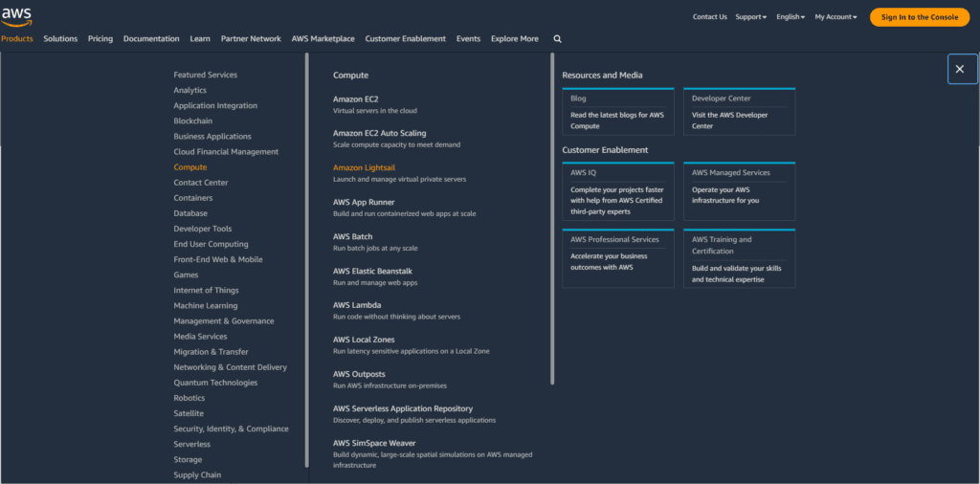Screen dimensions: 980x484
Task: Open Supply Chain category
Action: click(x=197, y=474)
